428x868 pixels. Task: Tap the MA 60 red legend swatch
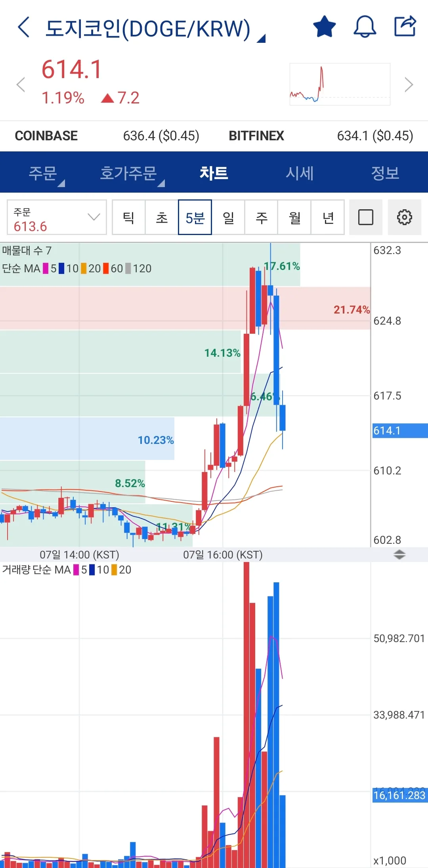pos(106,268)
